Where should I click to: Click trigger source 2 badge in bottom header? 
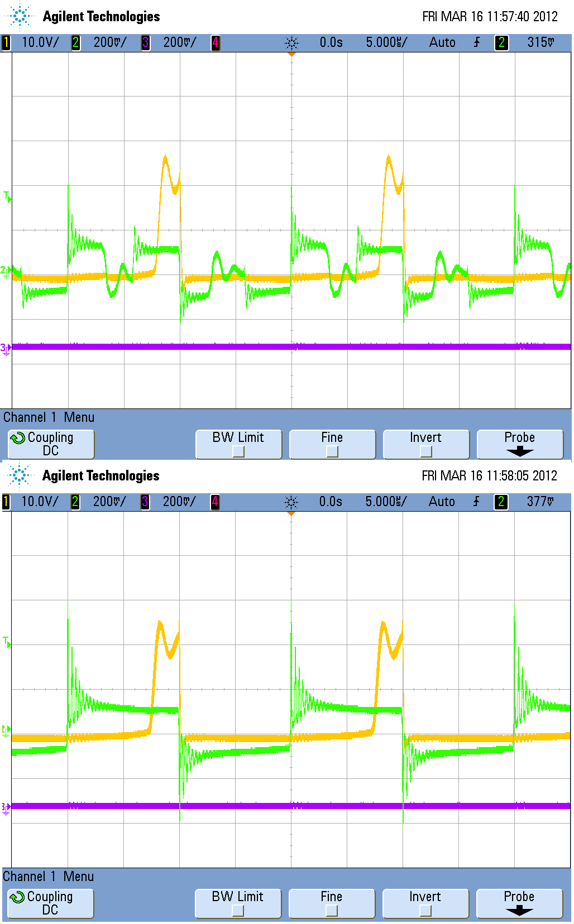[x=501, y=502]
